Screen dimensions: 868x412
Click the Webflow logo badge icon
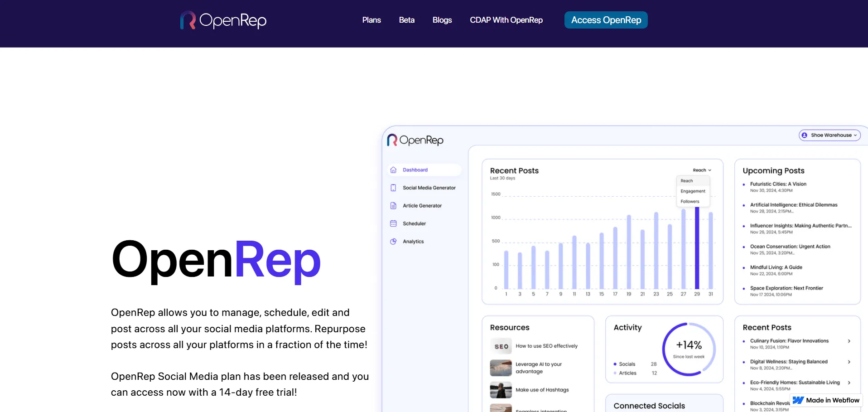point(798,400)
